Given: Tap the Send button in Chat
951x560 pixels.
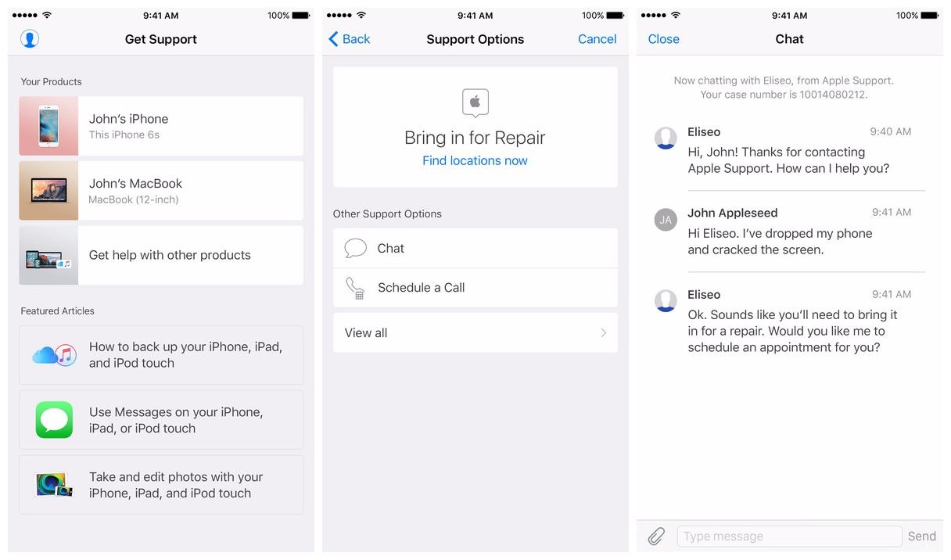Looking at the screenshot, I should point(921,536).
